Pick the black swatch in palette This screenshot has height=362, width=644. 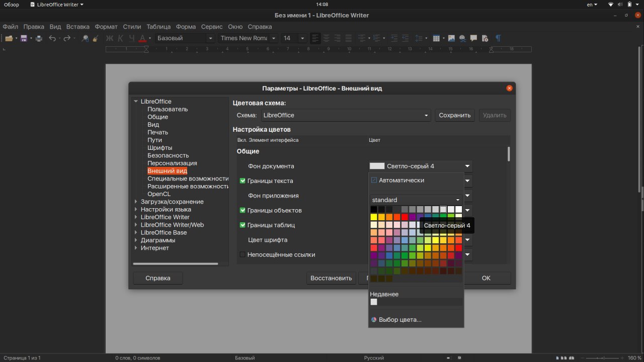pyautogui.click(x=374, y=209)
